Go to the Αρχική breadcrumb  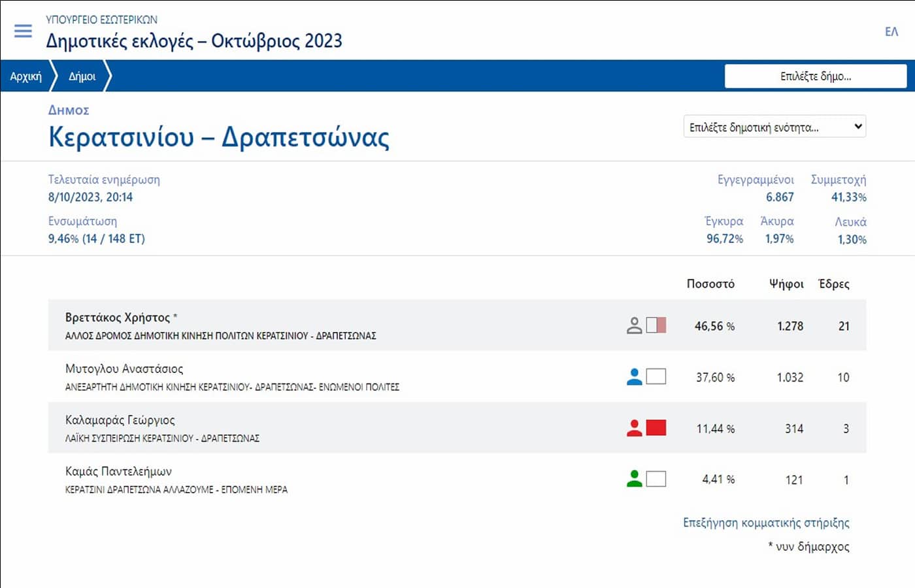[25, 76]
